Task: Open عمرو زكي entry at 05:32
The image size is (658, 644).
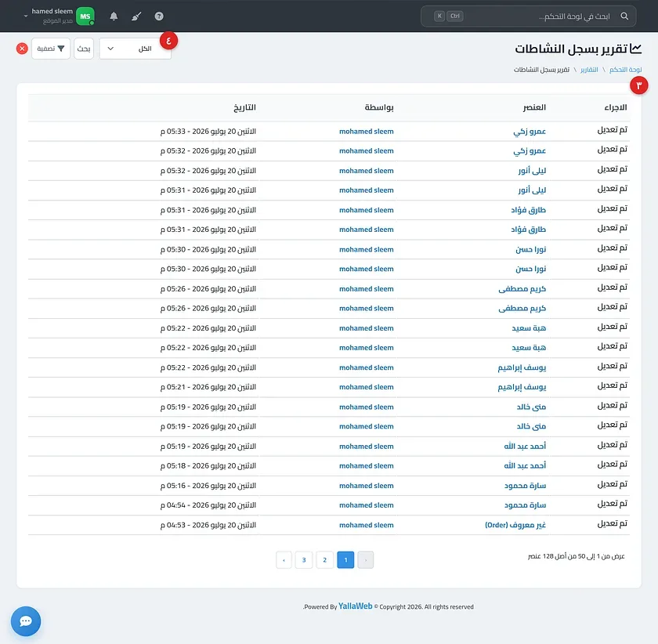Action: coord(530,150)
